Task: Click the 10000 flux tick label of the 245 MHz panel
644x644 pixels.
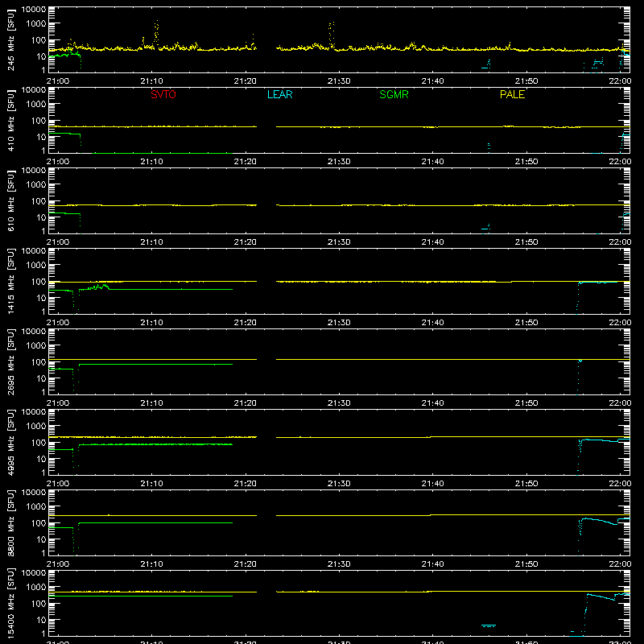Action: pyautogui.click(x=34, y=10)
